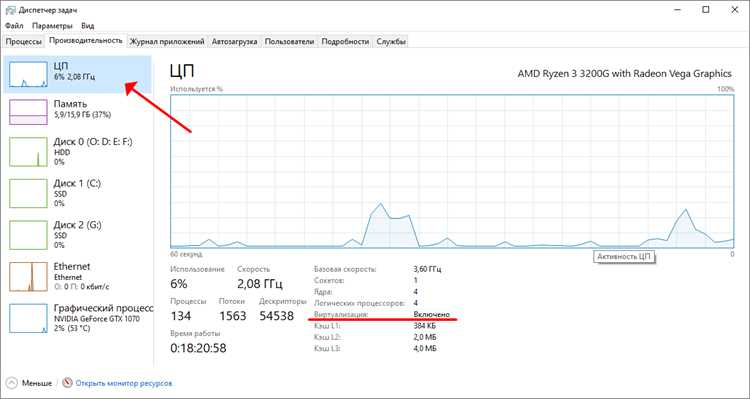Open the Автозагрузка tab

tap(235, 42)
